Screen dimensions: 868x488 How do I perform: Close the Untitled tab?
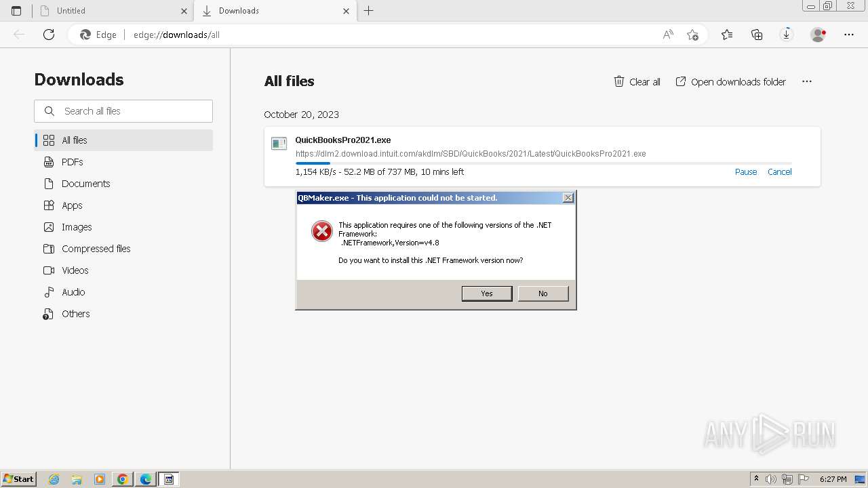184,11
